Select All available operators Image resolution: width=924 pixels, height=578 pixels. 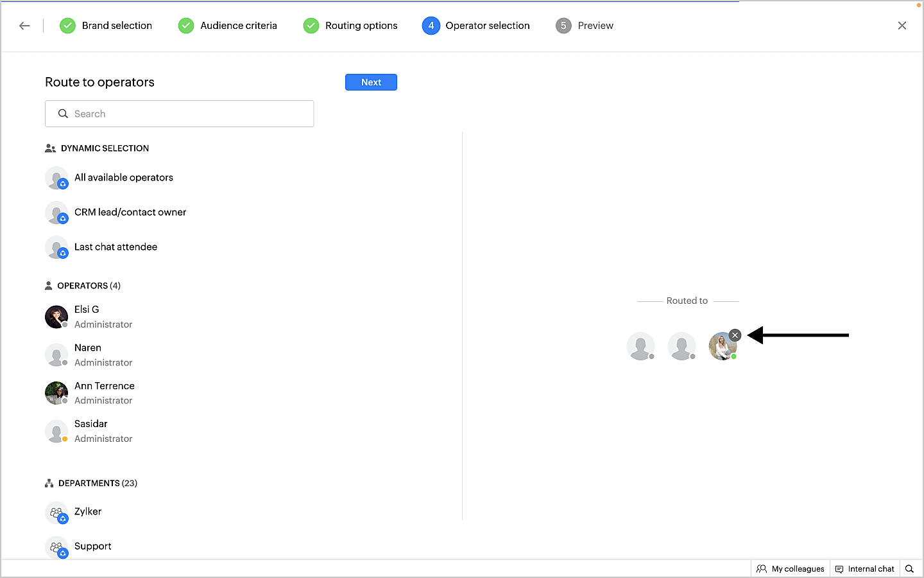pyautogui.click(x=123, y=177)
